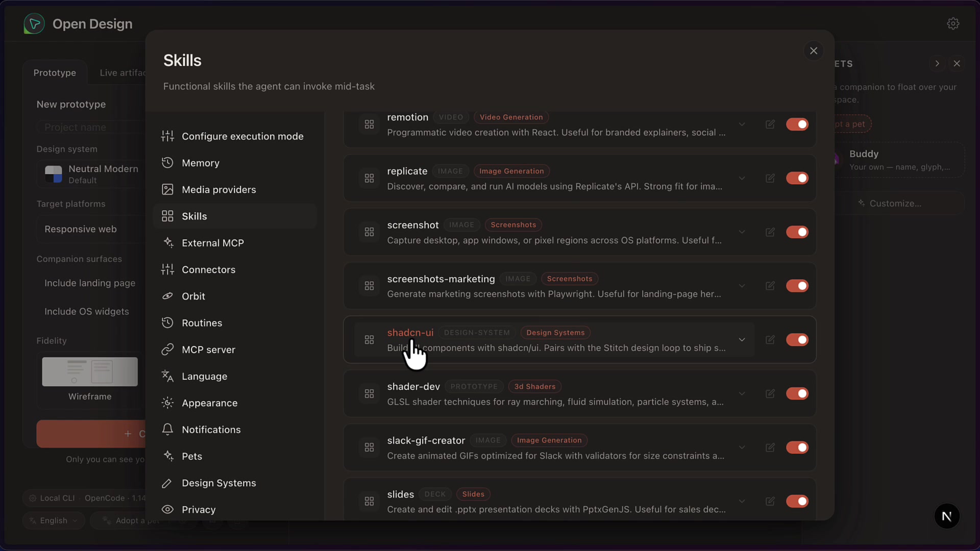This screenshot has width=980, height=551.
Task: Click the grid icon on shader-dev row
Action: (x=369, y=394)
